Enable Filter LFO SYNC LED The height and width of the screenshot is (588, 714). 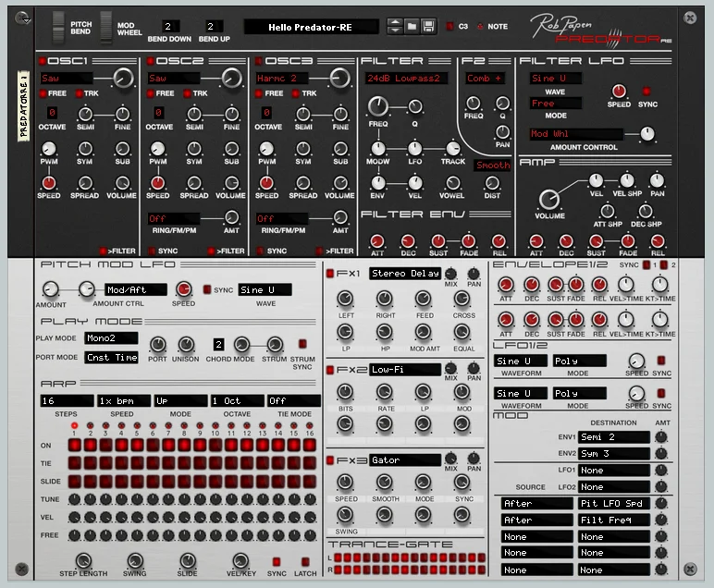click(x=646, y=91)
